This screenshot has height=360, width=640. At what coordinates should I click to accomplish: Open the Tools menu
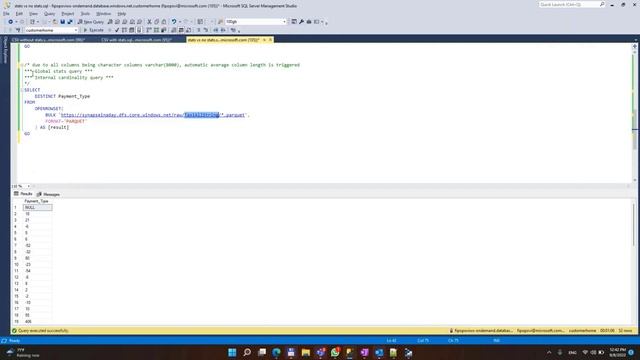(85, 13)
